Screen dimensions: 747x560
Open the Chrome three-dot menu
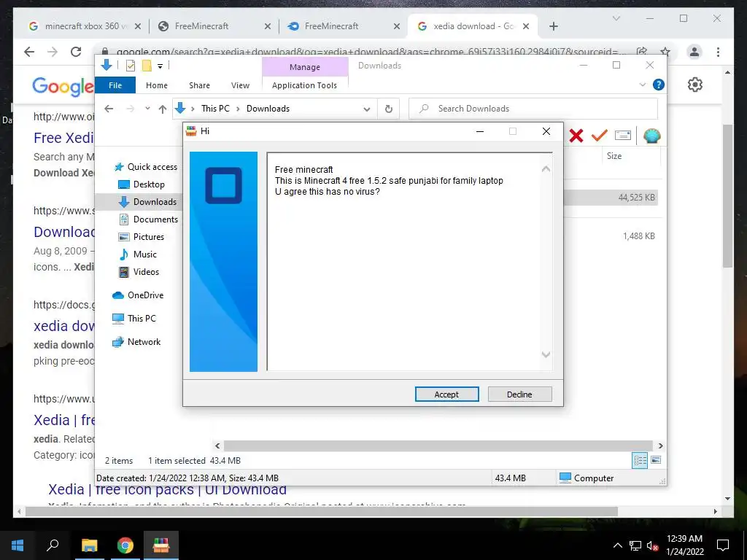(x=718, y=52)
